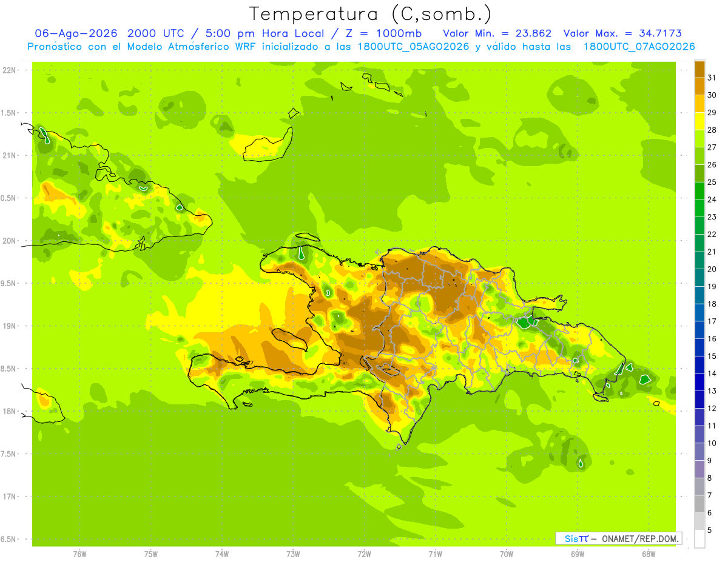
Task: Click the lime swatch between colorbar labels 27 and 28
Action: click(699, 138)
